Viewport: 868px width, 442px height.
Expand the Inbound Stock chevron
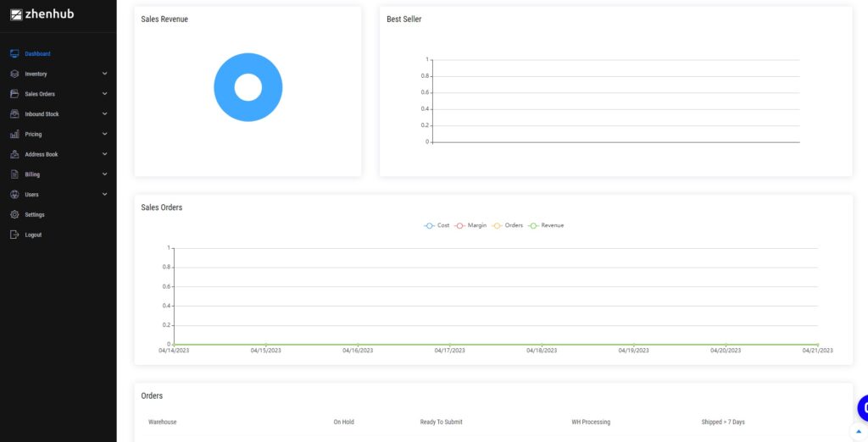pyautogui.click(x=104, y=113)
